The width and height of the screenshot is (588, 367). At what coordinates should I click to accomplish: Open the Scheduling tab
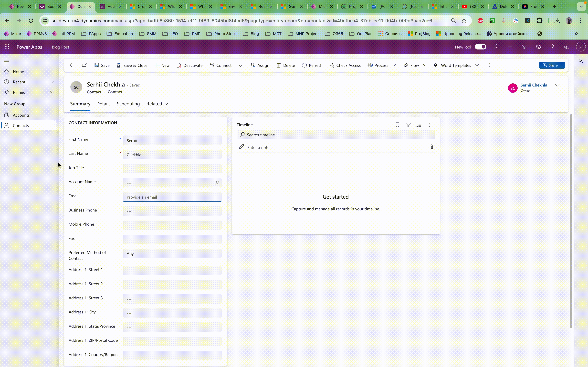128,104
